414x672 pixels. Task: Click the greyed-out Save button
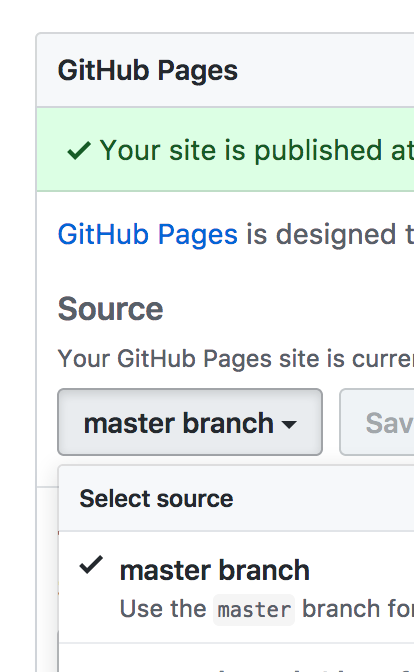click(377, 422)
